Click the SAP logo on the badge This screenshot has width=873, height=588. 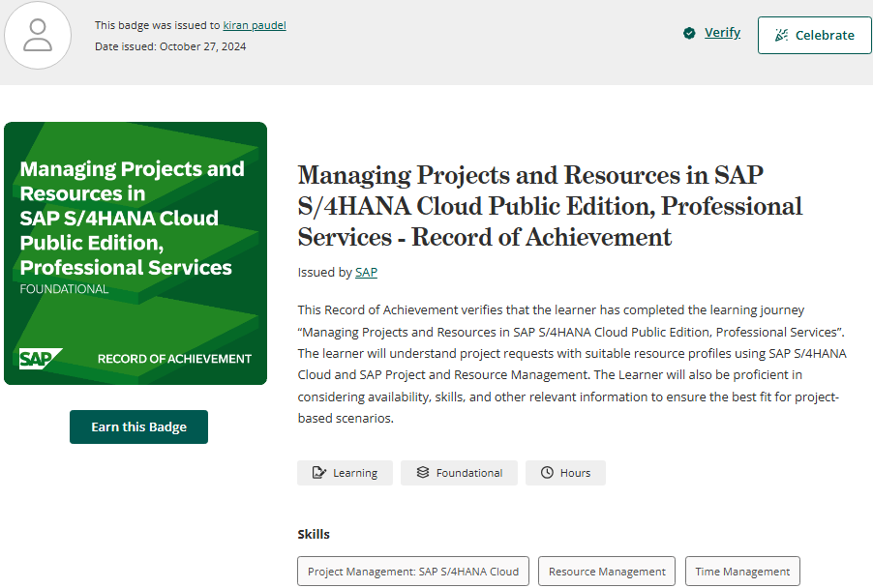(x=41, y=359)
